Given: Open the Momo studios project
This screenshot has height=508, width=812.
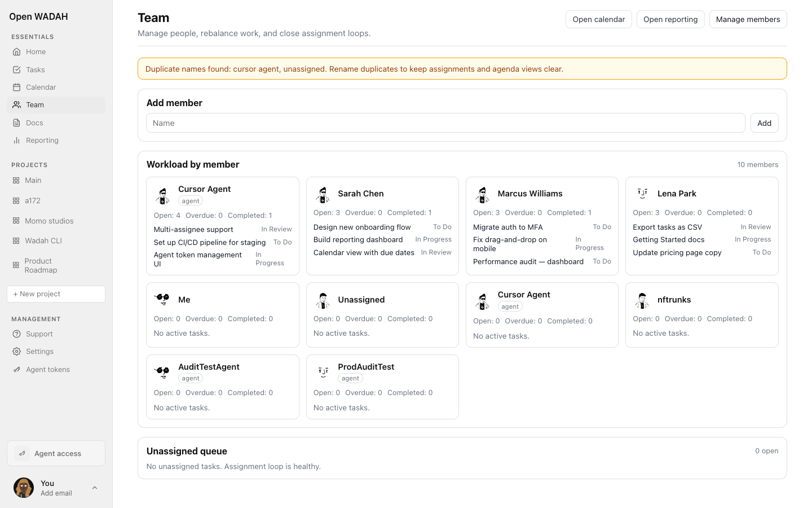Looking at the screenshot, I should click(49, 221).
